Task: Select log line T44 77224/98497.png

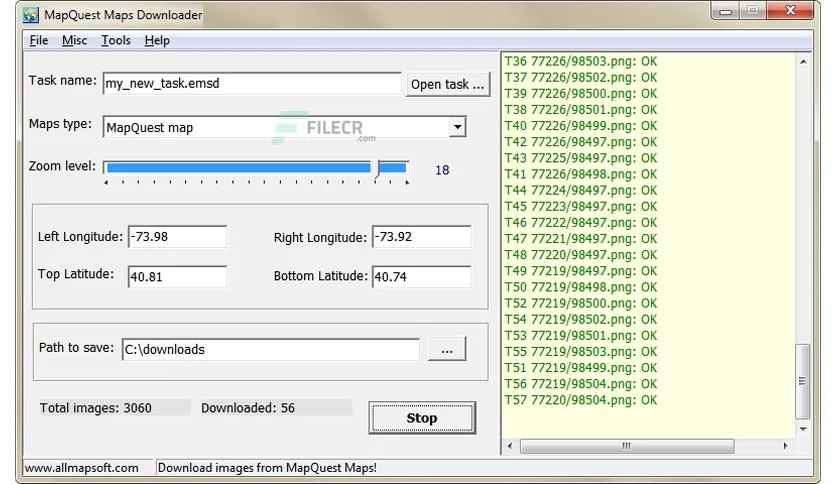Action: pos(581,190)
